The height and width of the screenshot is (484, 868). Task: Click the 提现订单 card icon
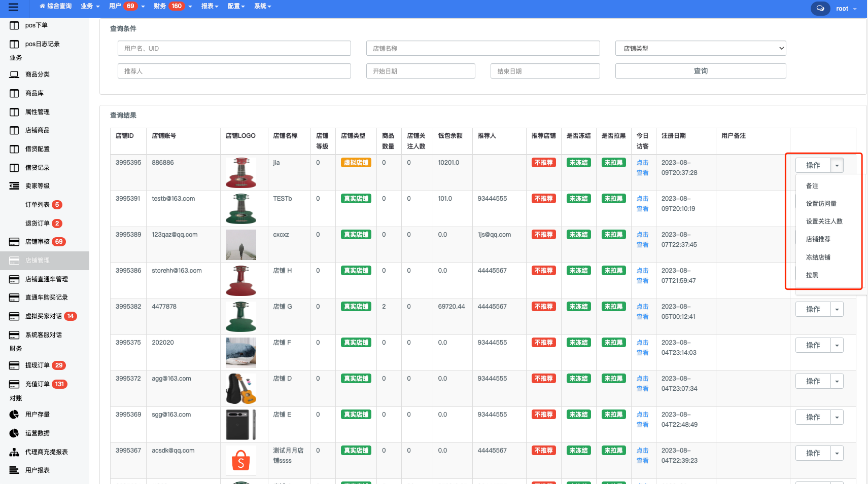pyautogui.click(x=14, y=365)
